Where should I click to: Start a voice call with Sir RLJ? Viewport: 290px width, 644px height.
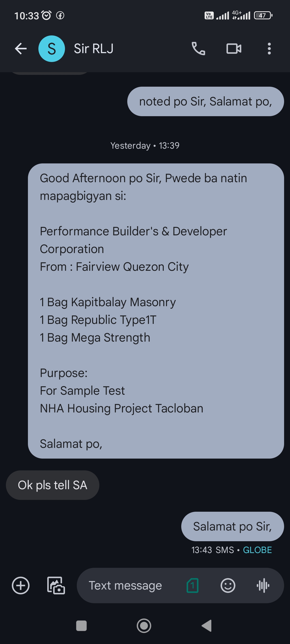198,49
